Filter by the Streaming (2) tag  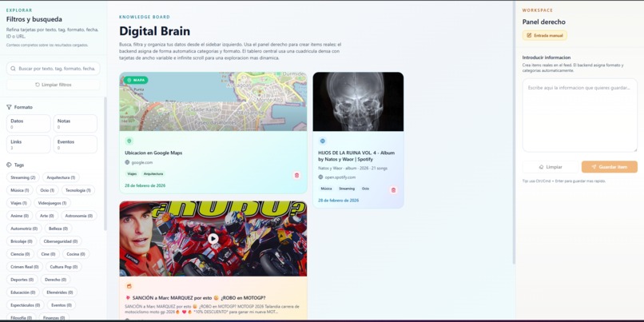[x=23, y=177]
